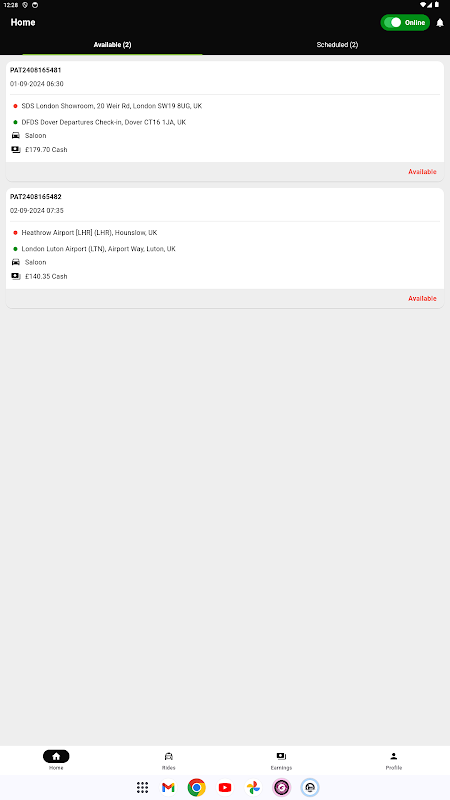Tap the Home icon in bottom navigation
The height and width of the screenshot is (800, 450).
click(56, 756)
